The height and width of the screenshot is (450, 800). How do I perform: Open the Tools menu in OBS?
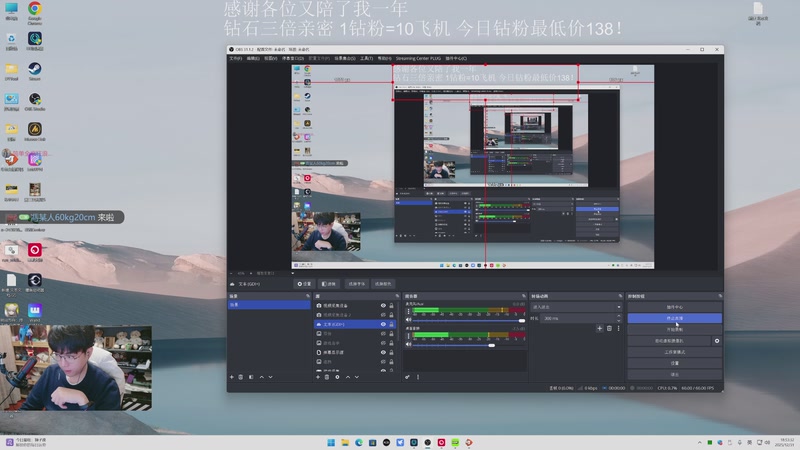pyautogui.click(x=366, y=58)
